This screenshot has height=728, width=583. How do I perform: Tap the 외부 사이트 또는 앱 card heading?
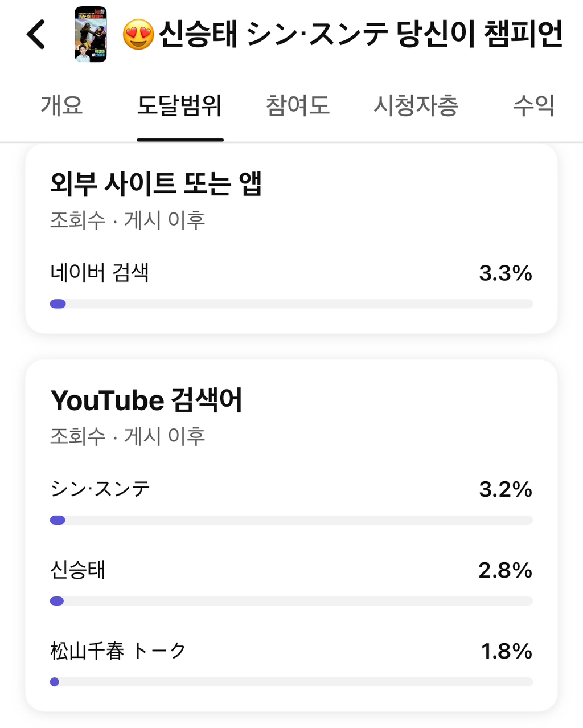point(156,183)
